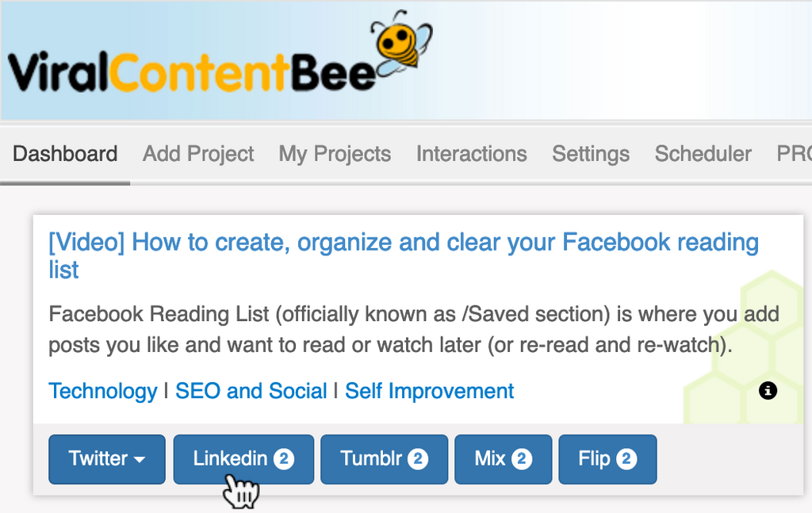This screenshot has width=812, height=513.
Task: Expand the Twitter share dropdown
Action: pos(107,459)
